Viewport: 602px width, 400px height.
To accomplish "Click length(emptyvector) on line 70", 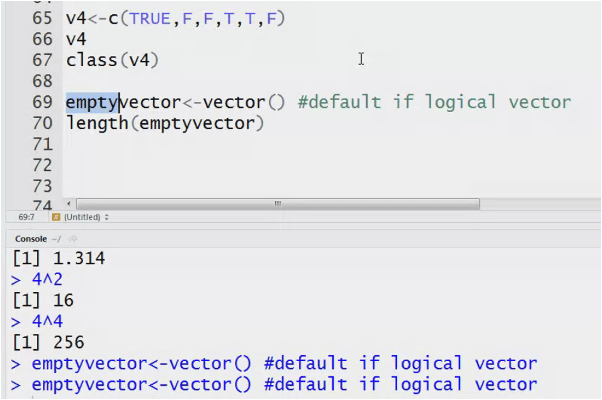I will coord(165,123).
